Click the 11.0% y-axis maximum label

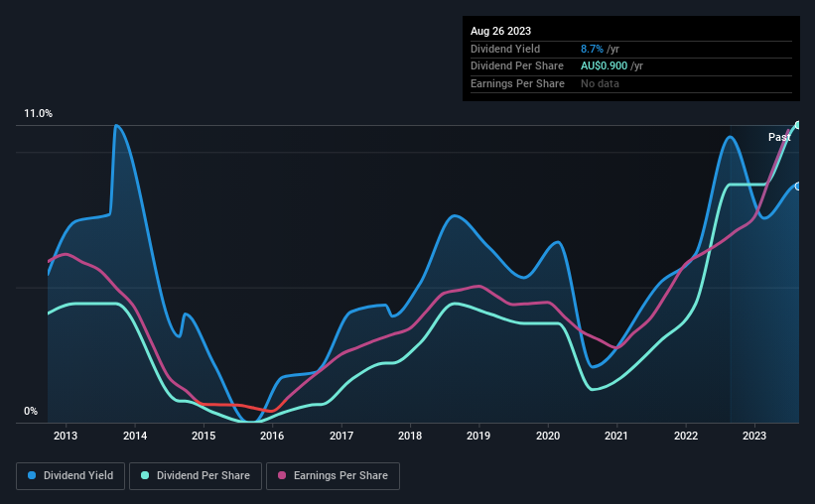(38, 114)
